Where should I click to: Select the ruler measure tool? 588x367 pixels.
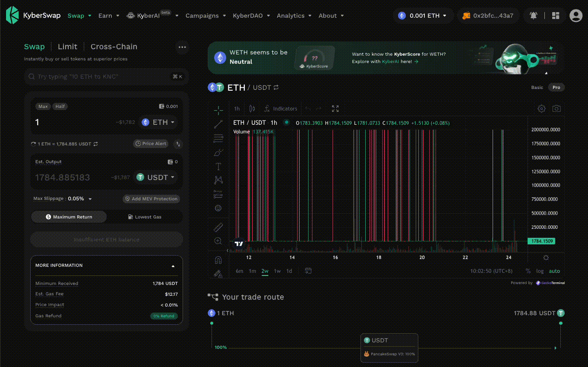pos(218,227)
